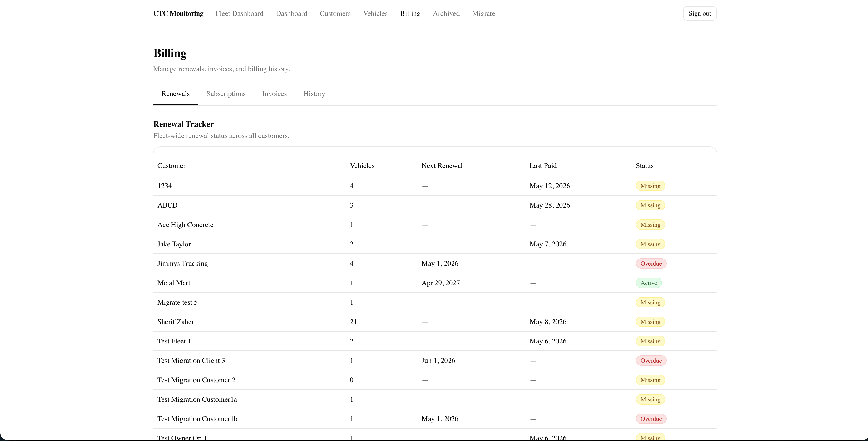The height and width of the screenshot is (441, 868).
Task: Select the ABCD customer name
Action: tap(168, 205)
